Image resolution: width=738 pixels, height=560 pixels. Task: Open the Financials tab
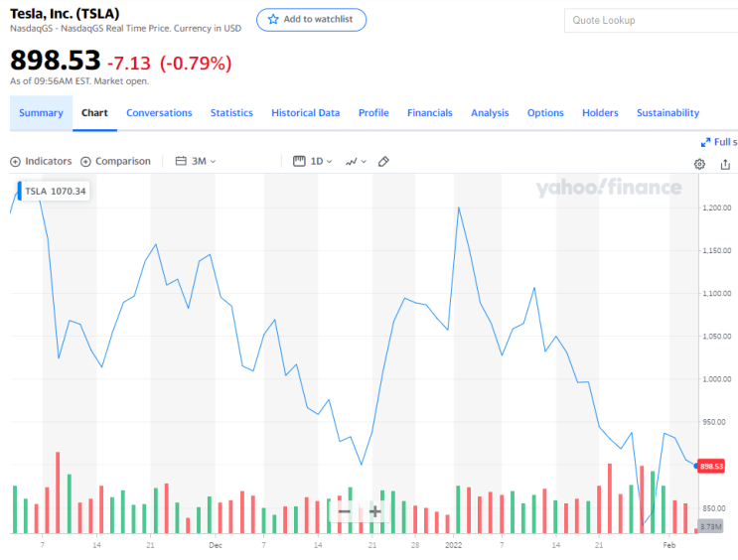tap(430, 113)
